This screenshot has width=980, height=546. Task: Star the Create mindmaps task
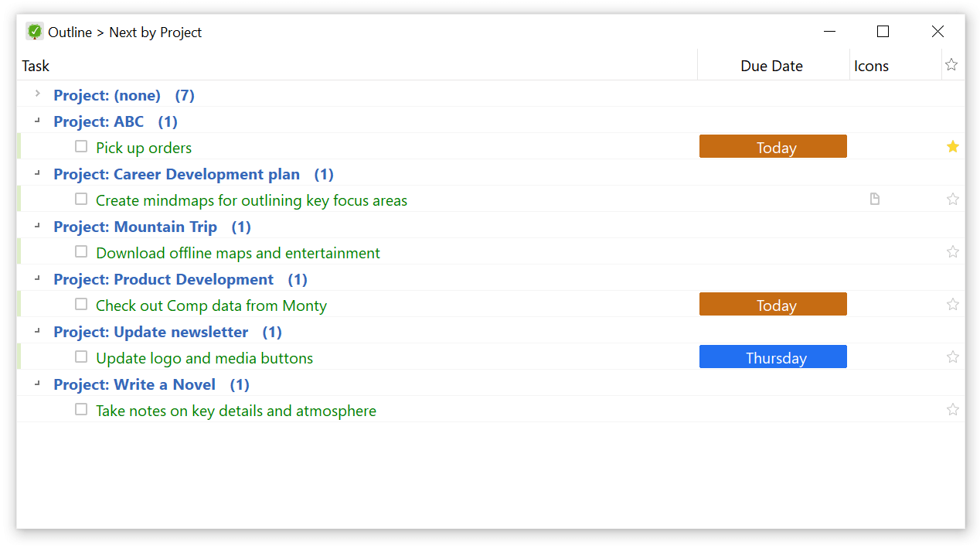tap(952, 199)
